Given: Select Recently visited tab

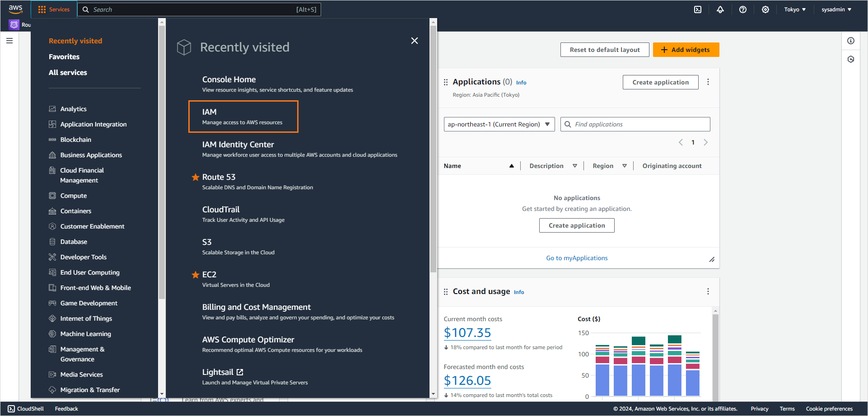Looking at the screenshot, I should (x=75, y=41).
